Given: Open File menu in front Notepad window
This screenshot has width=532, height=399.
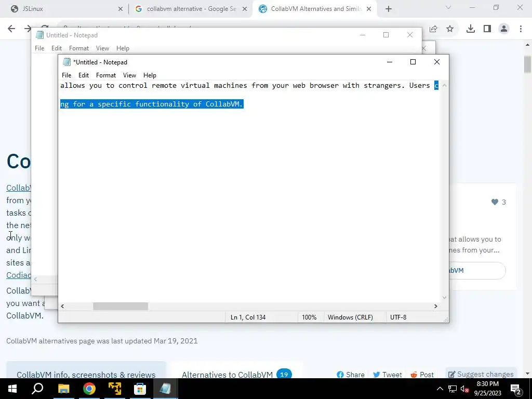Looking at the screenshot, I should point(66,75).
